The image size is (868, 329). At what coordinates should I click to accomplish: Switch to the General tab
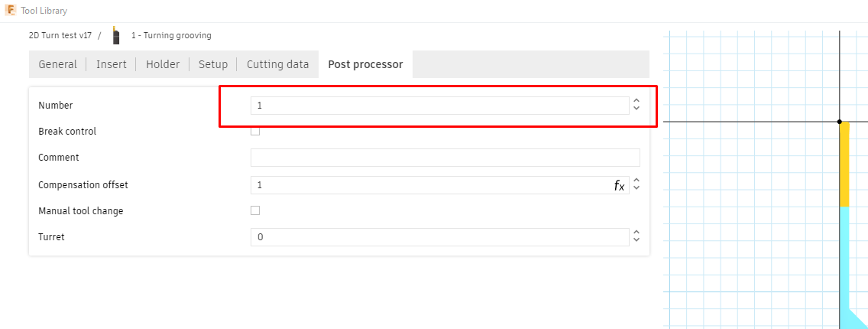[x=58, y=64]
